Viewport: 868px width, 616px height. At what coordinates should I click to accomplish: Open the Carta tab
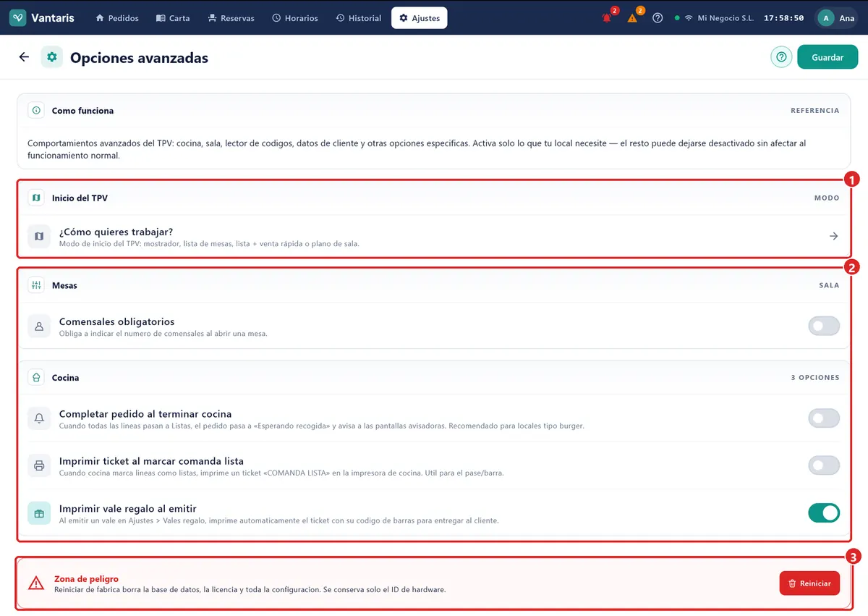coord(173,18)
